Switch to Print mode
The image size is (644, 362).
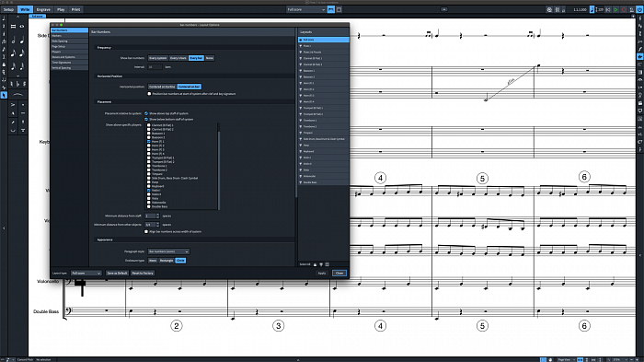[76, 9]
